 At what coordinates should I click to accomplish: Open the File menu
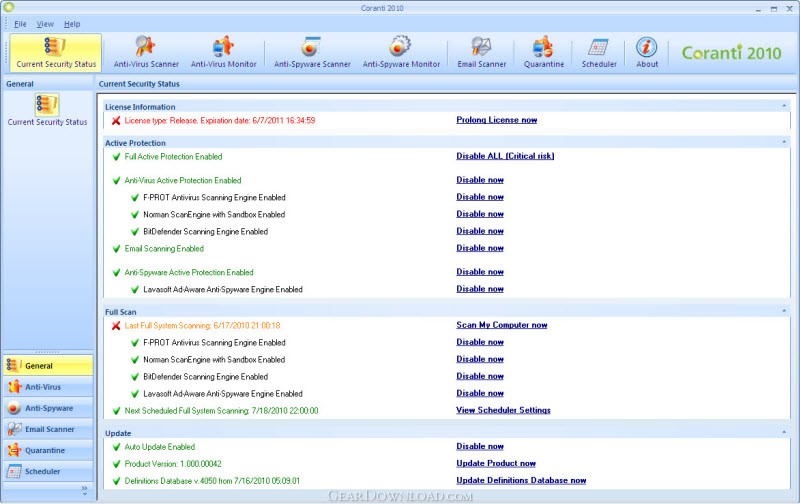pyautogui.click(x=20, y=24)
